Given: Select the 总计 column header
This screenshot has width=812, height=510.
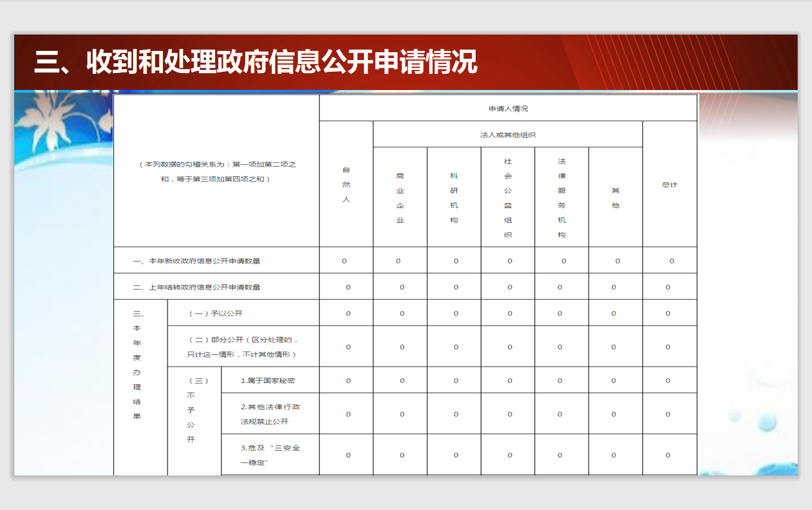Looking at the screenshot, I should (669, 185).
